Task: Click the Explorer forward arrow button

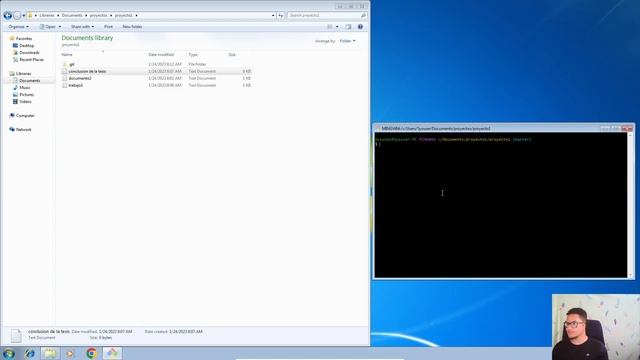Action: [17, 16]
